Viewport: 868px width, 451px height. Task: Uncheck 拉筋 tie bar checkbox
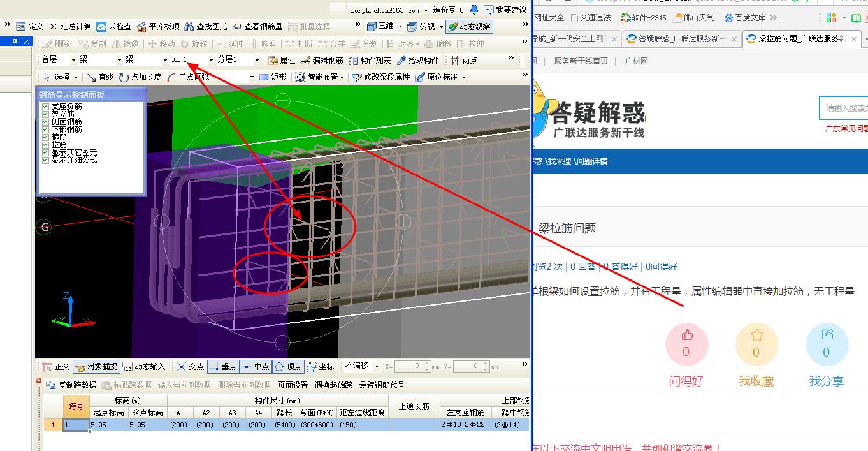(x=46, y=145)
